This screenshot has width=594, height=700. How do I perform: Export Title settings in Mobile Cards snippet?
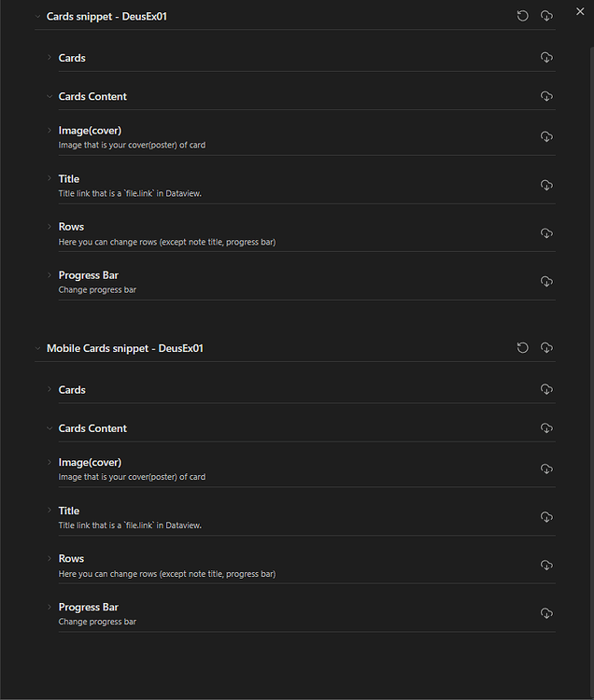546,517
